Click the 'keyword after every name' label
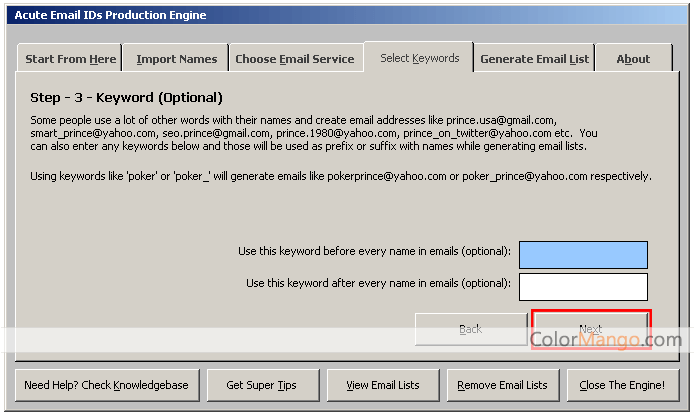Image resolution: width=694 pixels, height=418 pixels. pyautogui.click(x=378, y=284)
